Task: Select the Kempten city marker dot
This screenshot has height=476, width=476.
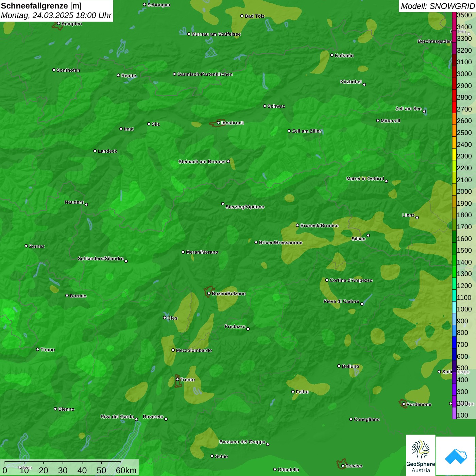Action: pos(58,23)
